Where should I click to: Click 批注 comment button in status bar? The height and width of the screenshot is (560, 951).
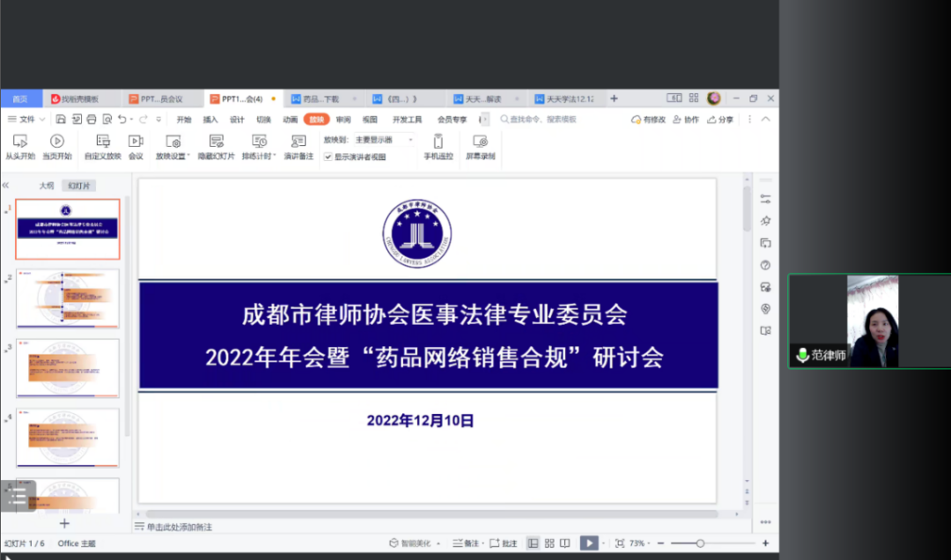504,543
